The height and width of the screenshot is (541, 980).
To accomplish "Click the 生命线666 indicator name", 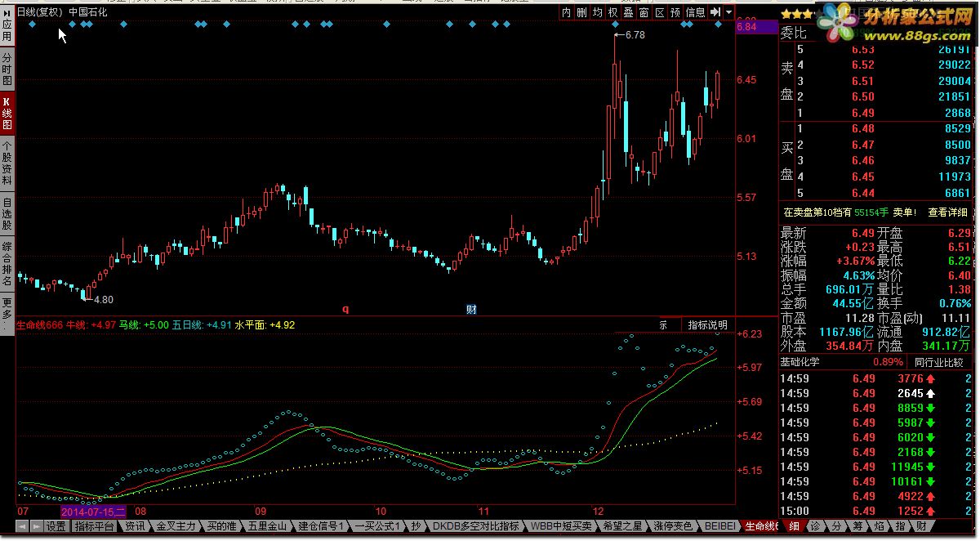I will pos(39,324).
